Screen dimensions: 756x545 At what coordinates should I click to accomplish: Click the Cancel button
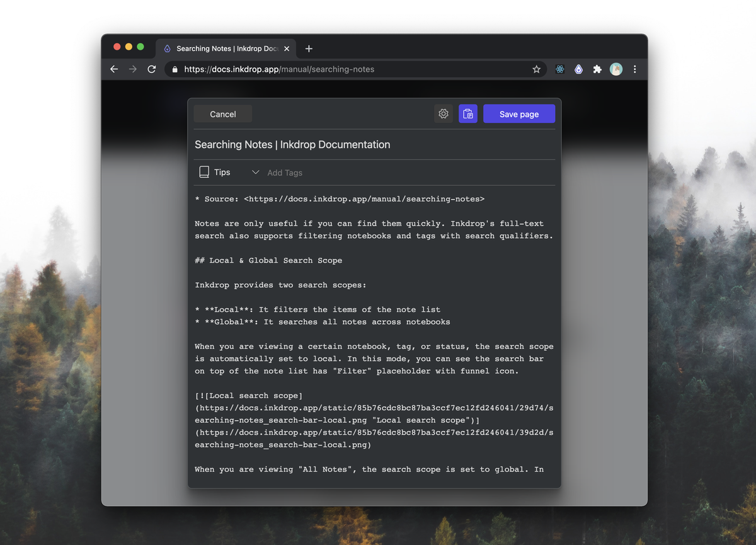tap(223, 114)
